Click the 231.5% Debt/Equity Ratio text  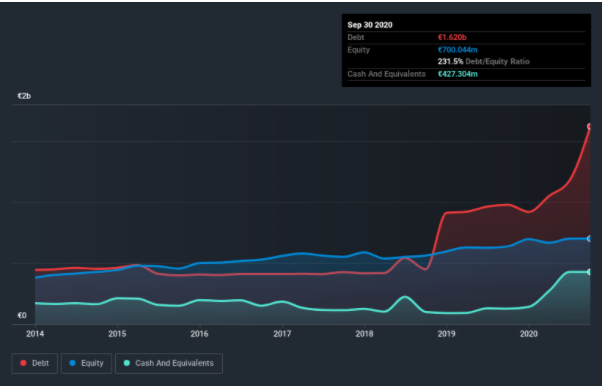point(483,62)
